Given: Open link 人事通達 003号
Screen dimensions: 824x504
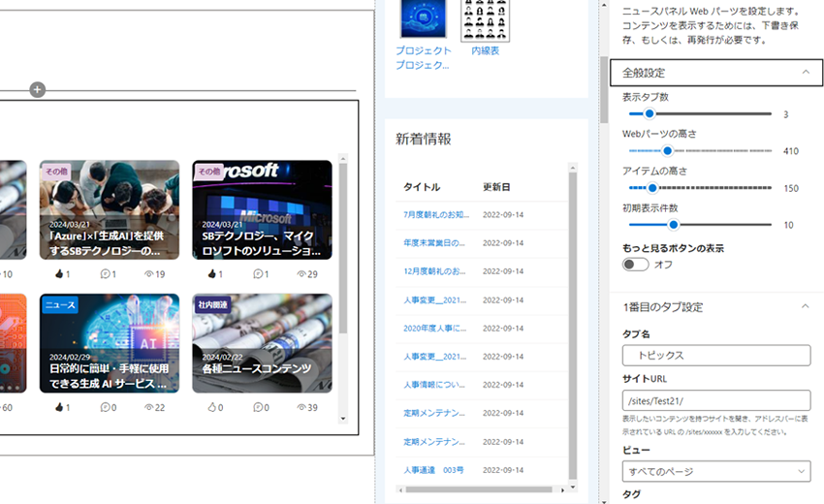Looking at the screenshot, I should (x=433, y=470).
